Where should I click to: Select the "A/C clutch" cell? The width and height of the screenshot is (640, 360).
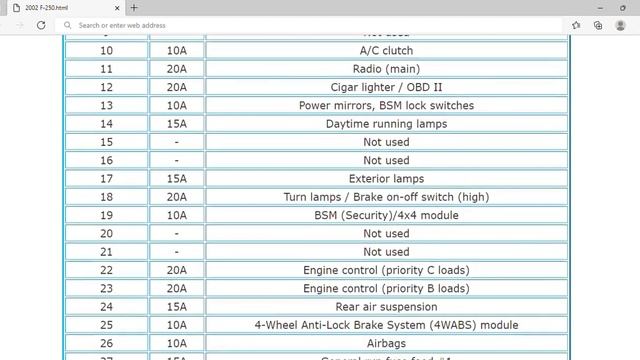(x=387, y=51)
